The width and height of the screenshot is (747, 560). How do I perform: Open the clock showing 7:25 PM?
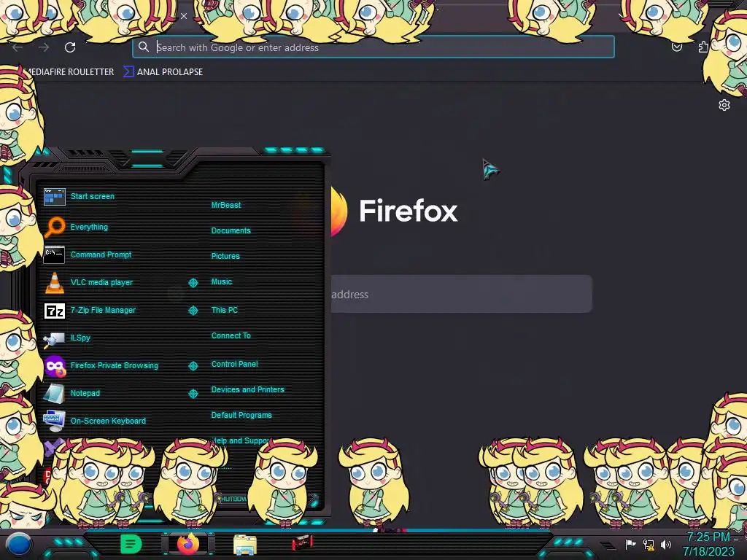708,544
